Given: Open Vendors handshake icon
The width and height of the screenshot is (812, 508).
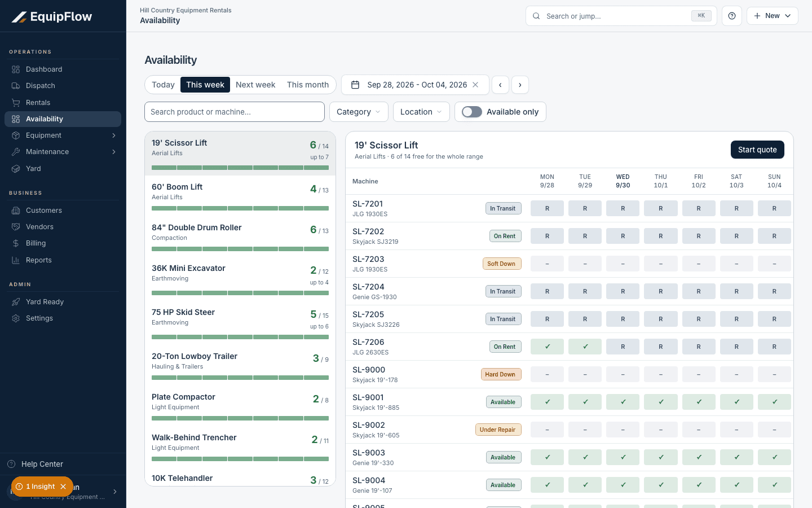Looking at the screenshot, I should click(x=16, y=227).
